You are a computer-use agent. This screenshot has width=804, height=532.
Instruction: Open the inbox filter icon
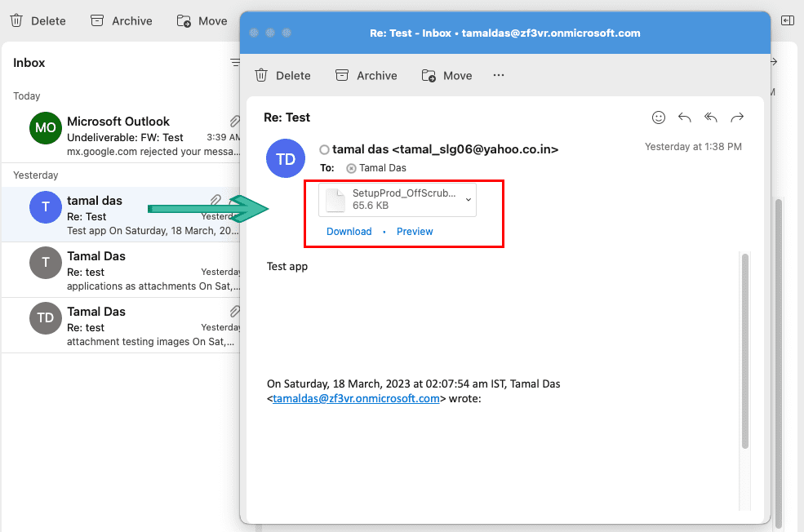234,62
